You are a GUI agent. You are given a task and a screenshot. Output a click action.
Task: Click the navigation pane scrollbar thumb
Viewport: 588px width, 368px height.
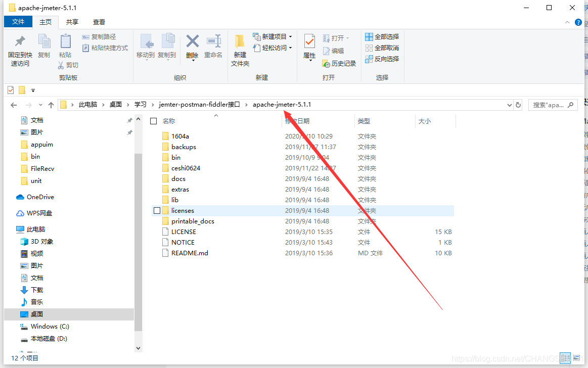pos(139,242)
